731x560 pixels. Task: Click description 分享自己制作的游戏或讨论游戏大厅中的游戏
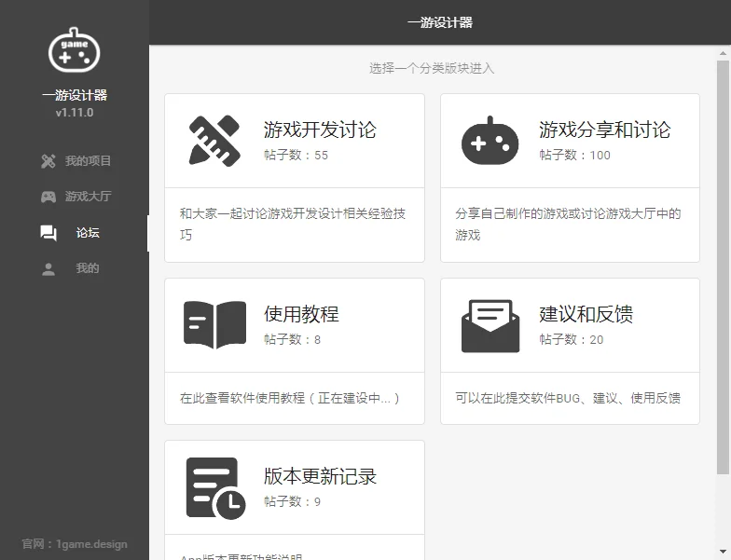coord(568,224)
